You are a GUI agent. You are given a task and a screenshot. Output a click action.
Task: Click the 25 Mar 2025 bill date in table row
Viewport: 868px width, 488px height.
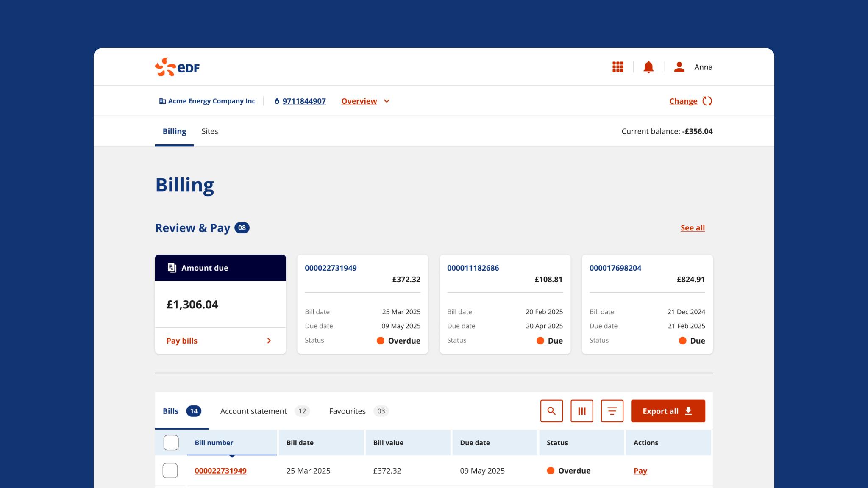click(x=308, y=471)
